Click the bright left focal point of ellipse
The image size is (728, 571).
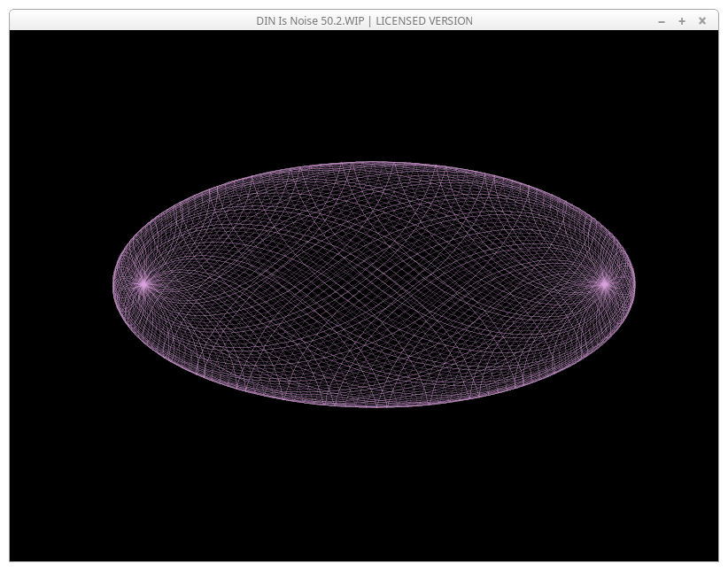tap(143, 284)
